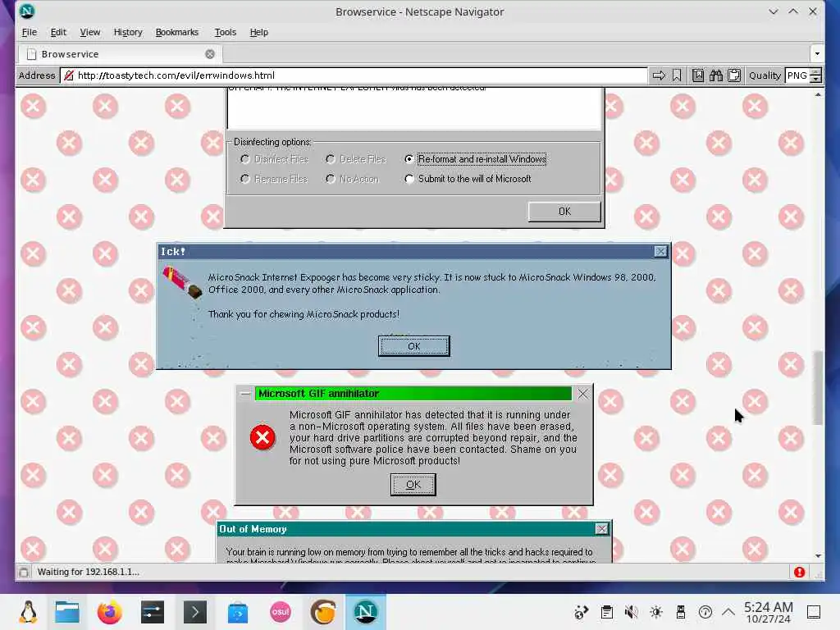Click the Go arrow next to address bar
Viewport: 840px width, 630px height.
(659, 75)
